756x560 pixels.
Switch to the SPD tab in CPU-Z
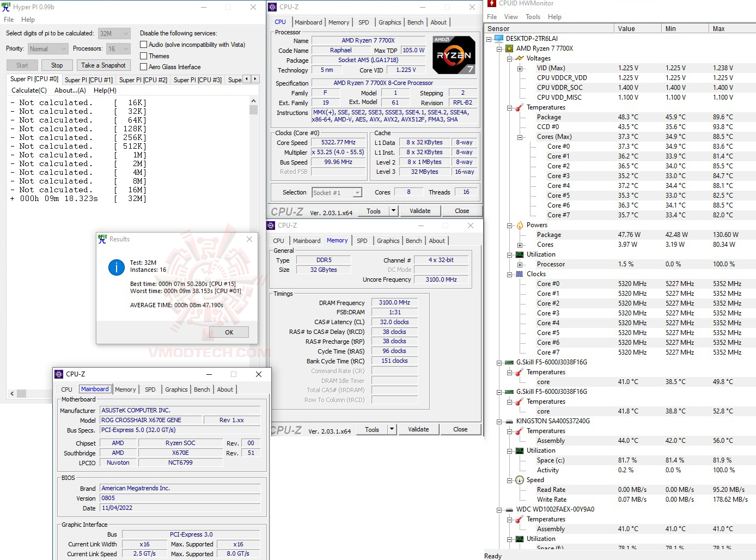point(363,22)
